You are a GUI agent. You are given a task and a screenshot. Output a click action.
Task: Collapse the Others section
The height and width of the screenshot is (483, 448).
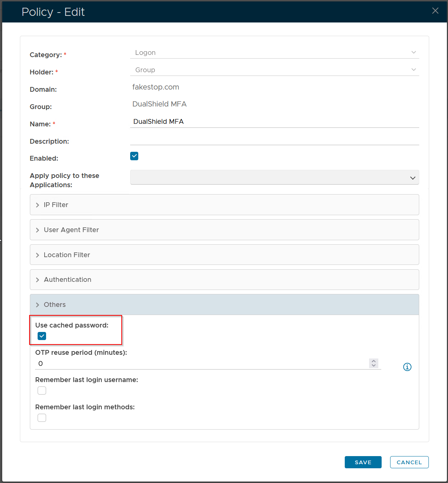tap(224, 305)
